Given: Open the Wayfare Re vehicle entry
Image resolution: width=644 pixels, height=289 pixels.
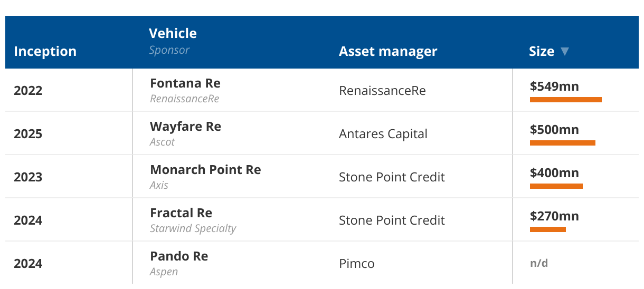Looking at the screenshot, I should coord(186,127).
